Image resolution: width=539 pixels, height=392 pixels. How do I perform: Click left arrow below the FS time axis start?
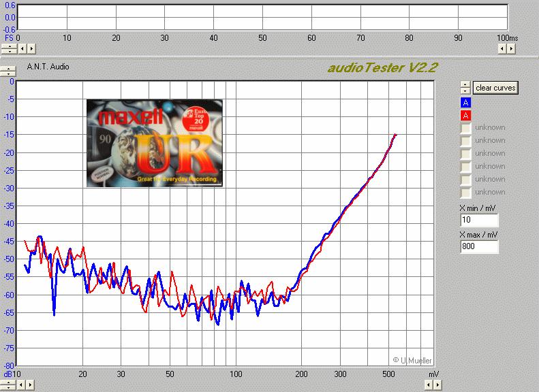point(21,48)
